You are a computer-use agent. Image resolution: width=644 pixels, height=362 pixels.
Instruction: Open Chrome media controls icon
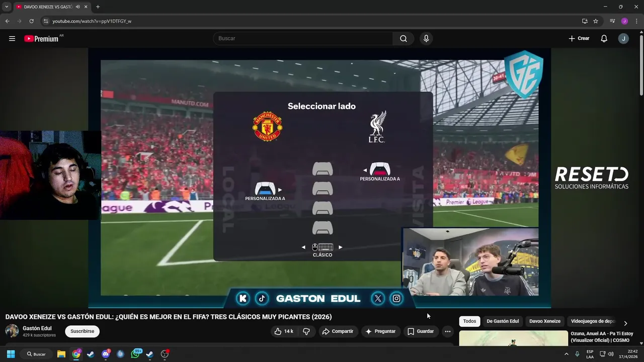coord(612,21)
